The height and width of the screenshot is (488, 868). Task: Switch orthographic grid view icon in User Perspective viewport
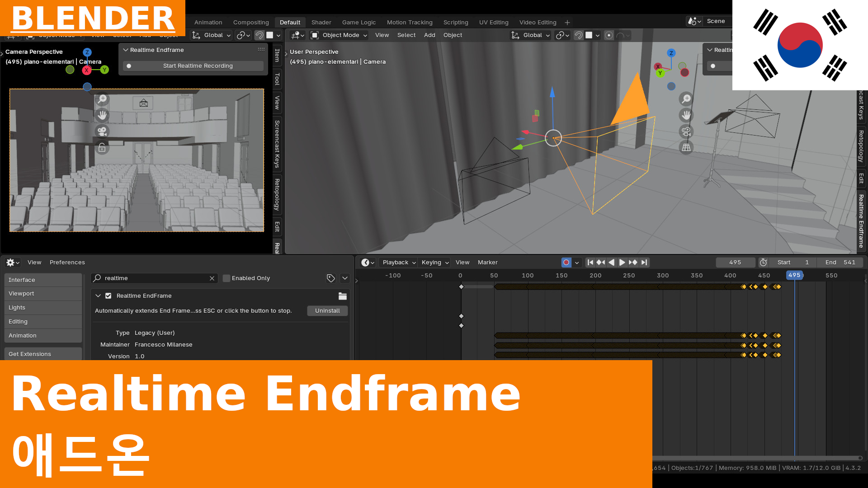686,147
